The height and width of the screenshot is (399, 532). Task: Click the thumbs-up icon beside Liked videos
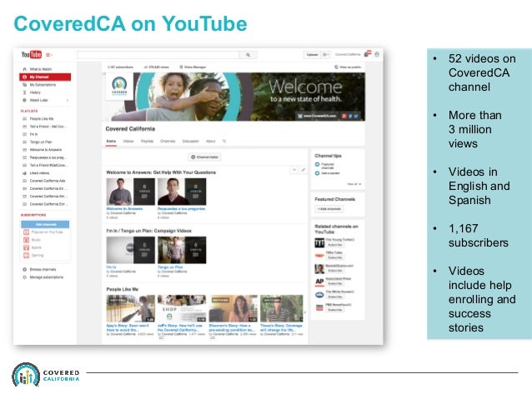pyautogui.click(x=24, y=173)
